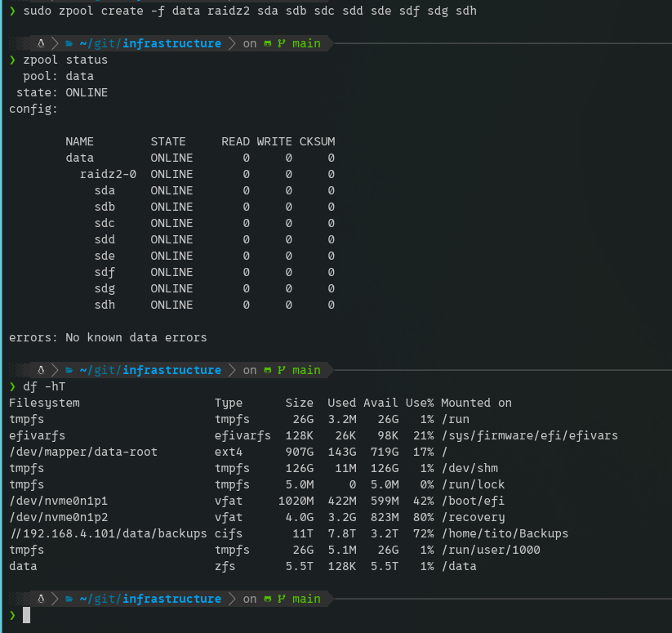Select the raidz2-0 vdev row name

(108, 174)
